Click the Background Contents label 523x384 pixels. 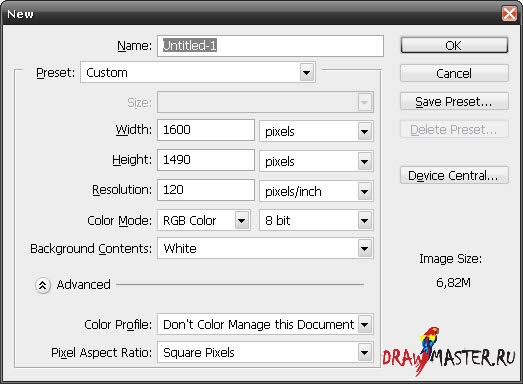91,249
